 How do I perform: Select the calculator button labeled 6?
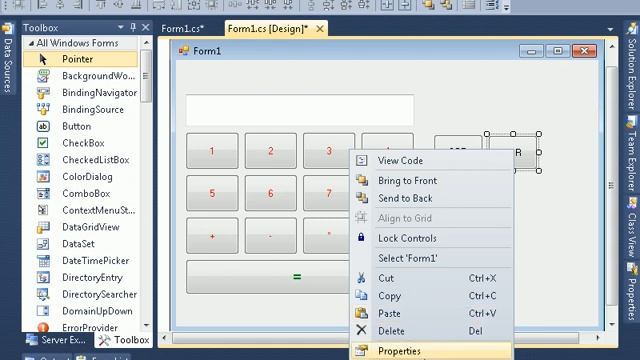click(x=271, y=193)
